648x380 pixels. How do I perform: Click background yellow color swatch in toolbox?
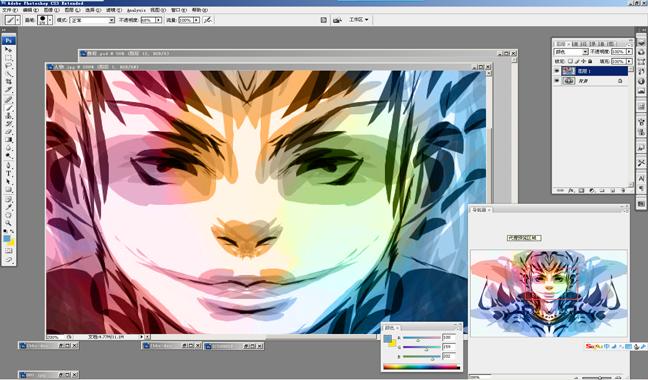[12, 243]
